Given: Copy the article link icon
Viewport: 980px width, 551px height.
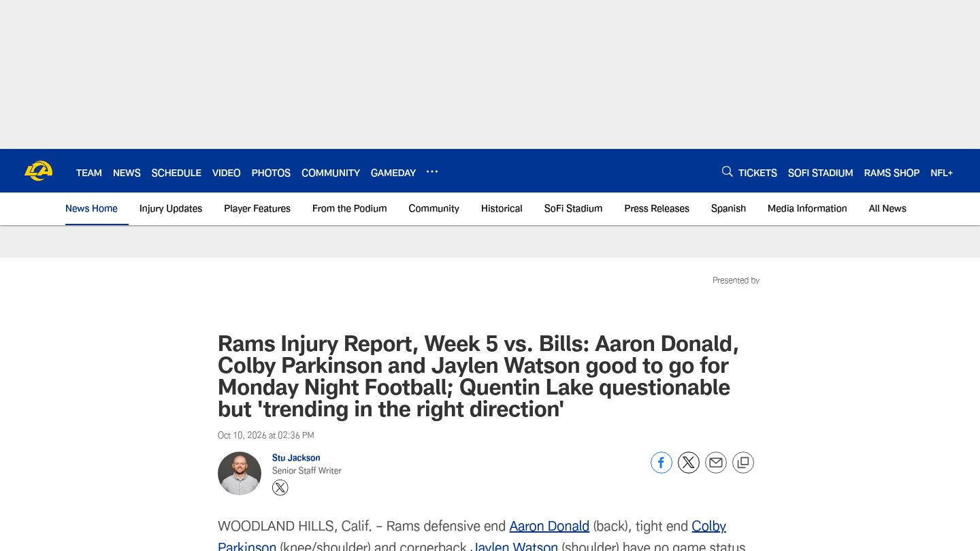Looking at the screenshot, I should click(743, 463).
